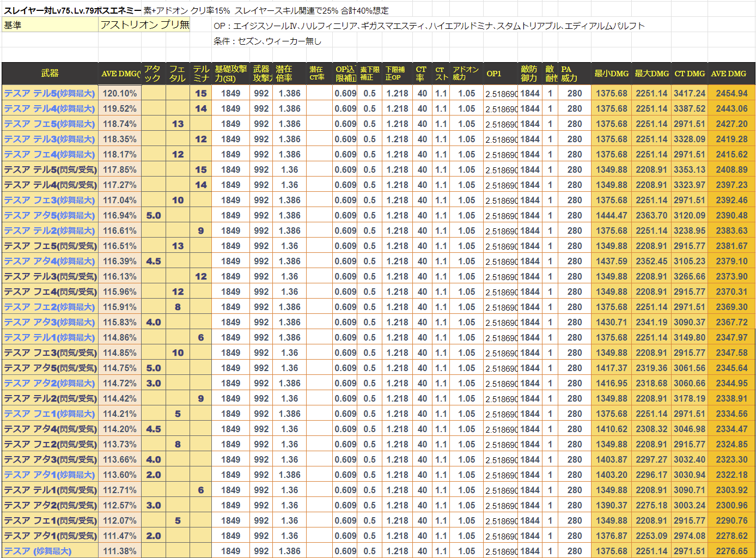This screenshot has width=756, height=558.
Task: Select the 15 cell in テスア テル5(妙舞最大) row
Action: pyautogui.click(x=201, y=93)
